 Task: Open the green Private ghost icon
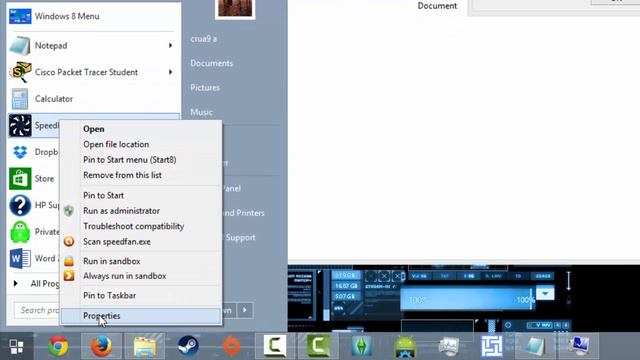click(x=20, y=231)
